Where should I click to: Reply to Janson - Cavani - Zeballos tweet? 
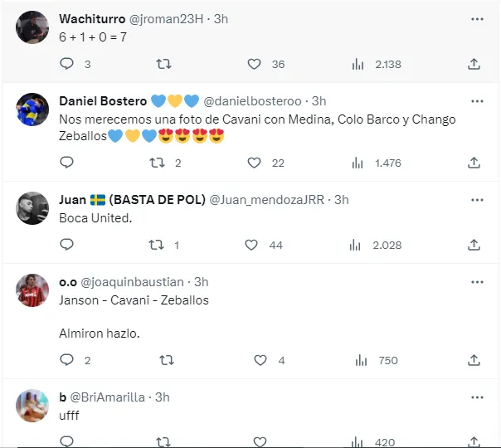(x=67, y=360)
